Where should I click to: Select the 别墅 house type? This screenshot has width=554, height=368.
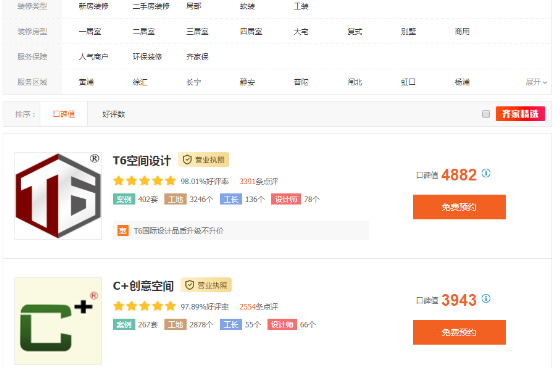pyautogui.click(x=408, y=31)
